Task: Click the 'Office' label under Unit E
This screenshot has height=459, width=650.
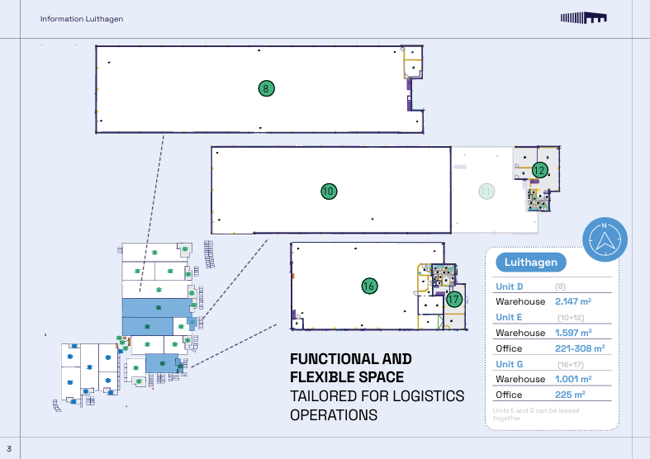Action: pyautogui.click(x=509, y=348)
